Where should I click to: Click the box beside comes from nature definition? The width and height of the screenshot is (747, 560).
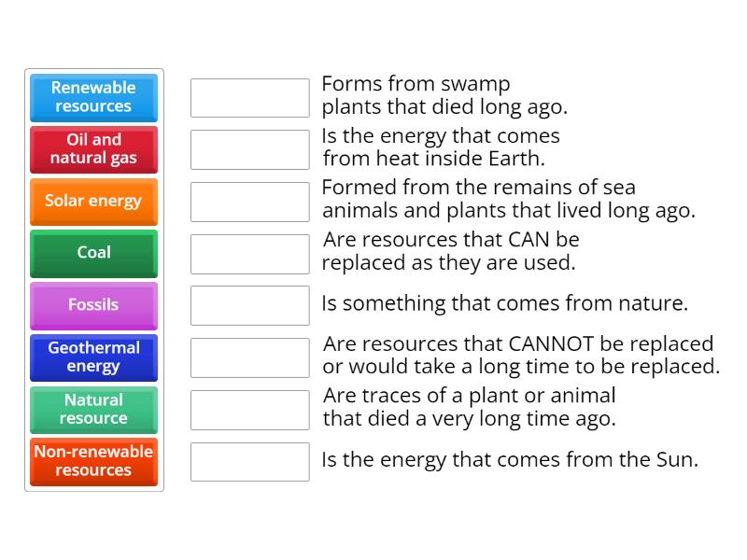pos(249,305)
